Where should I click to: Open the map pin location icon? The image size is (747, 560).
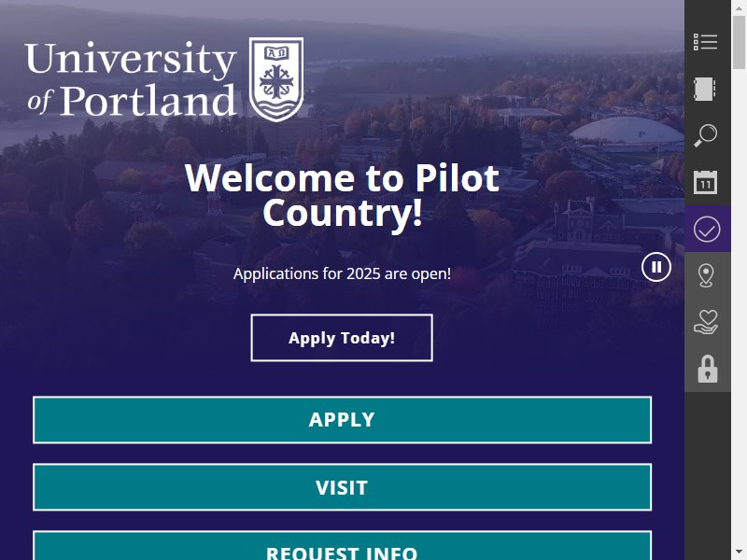(x=706, y=275)
